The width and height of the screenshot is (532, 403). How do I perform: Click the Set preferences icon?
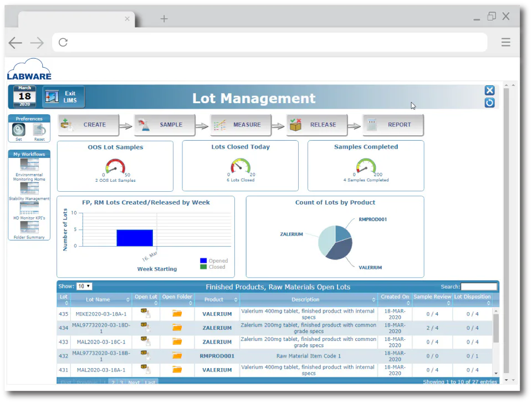[18, 128]
